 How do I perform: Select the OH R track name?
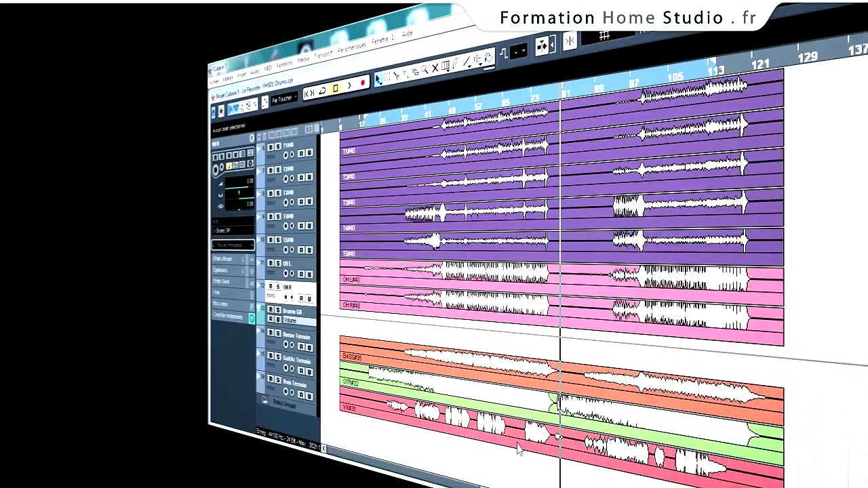pos(288,287)
